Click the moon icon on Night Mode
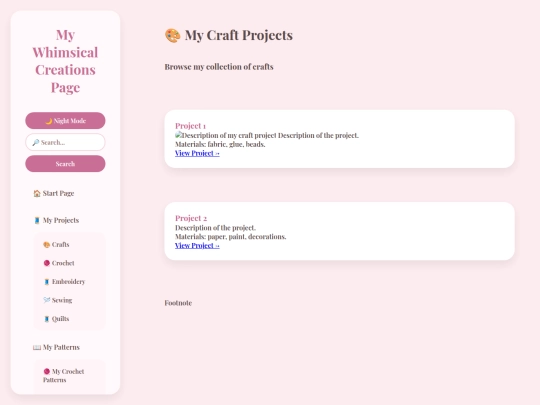Image resolution: width=540 pixels, height=405 pixels. point(49,121)
